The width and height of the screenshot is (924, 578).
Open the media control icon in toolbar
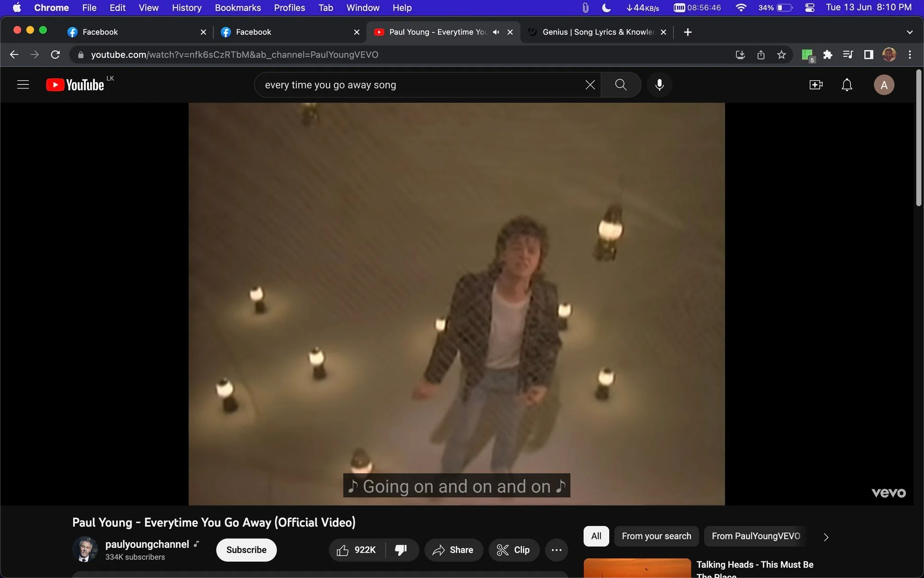(x=848, y=55)
